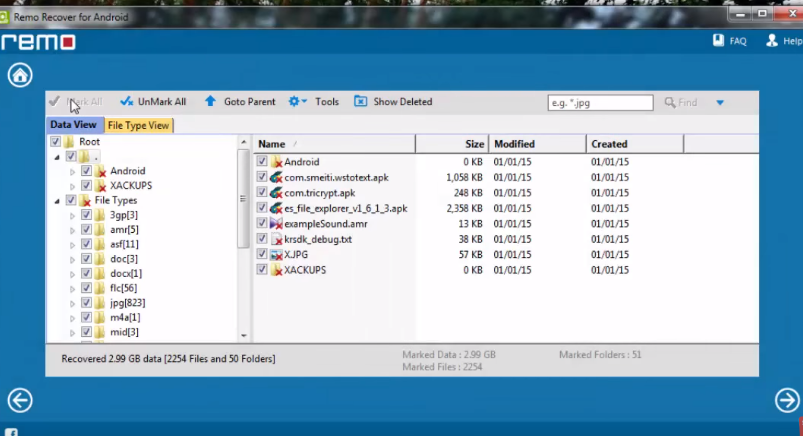This screenshot has width=803, height=436.
Task: Click the Android folder icon in file list
Action: pyautogui.click(x=276, y=162)
